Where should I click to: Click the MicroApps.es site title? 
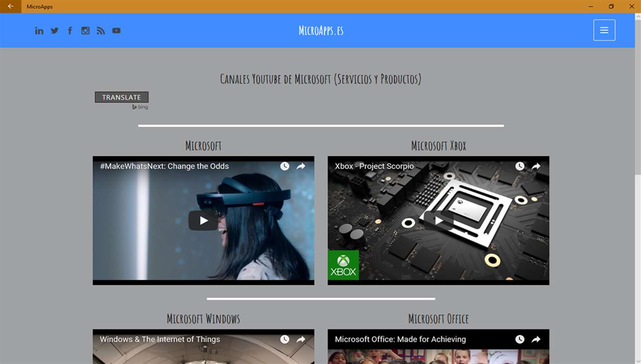[x=321, y=31]
